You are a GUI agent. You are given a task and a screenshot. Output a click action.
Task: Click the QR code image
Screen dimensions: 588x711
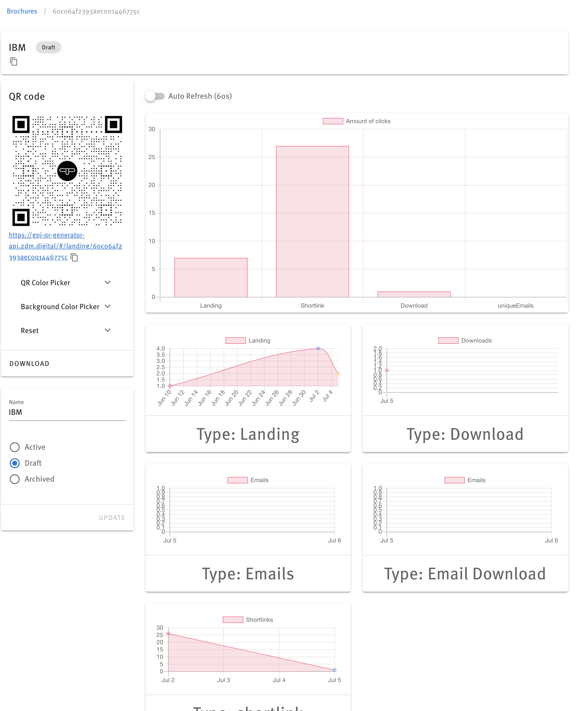pyautogui.click(x=67, y=171)
